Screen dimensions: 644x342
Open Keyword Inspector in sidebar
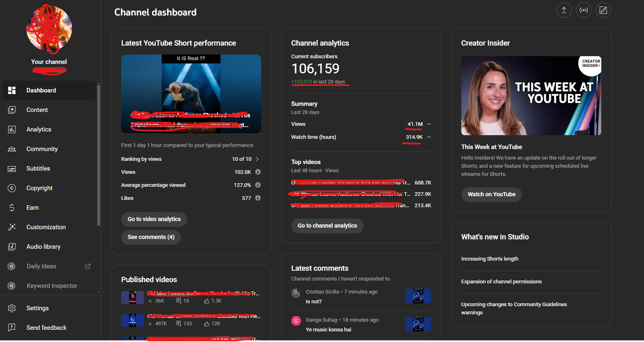[x=49, y=286]
